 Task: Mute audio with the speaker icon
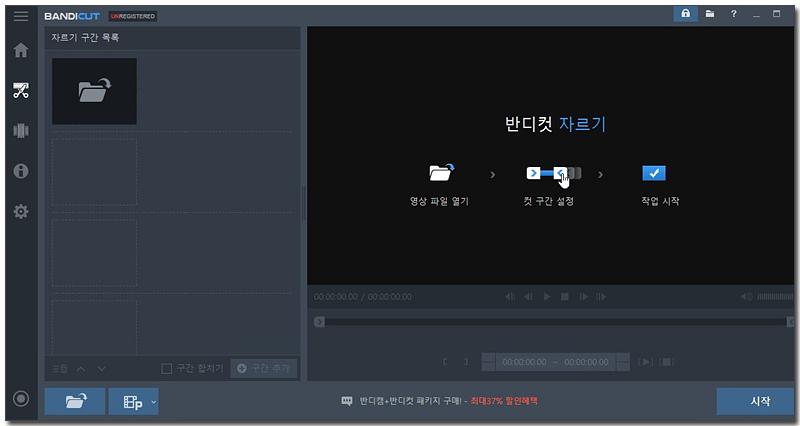click(x=746, y=296)
